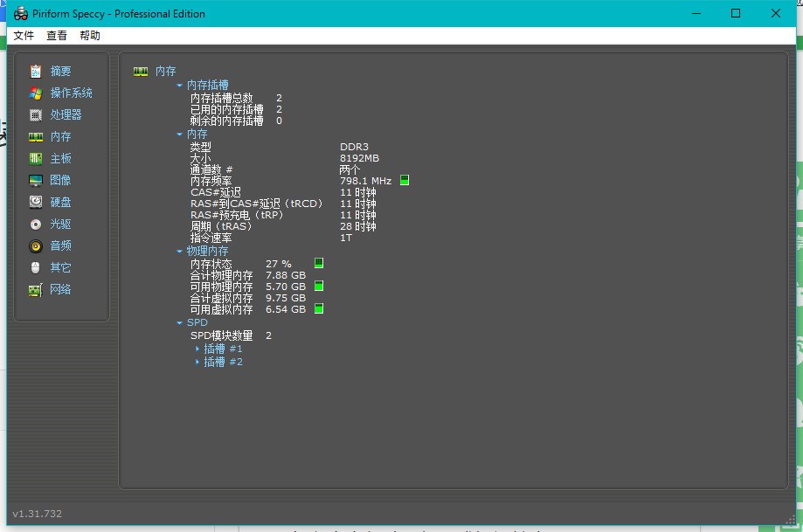
Task: Open 音频 via the speaker icon
Action: point(35,246)
